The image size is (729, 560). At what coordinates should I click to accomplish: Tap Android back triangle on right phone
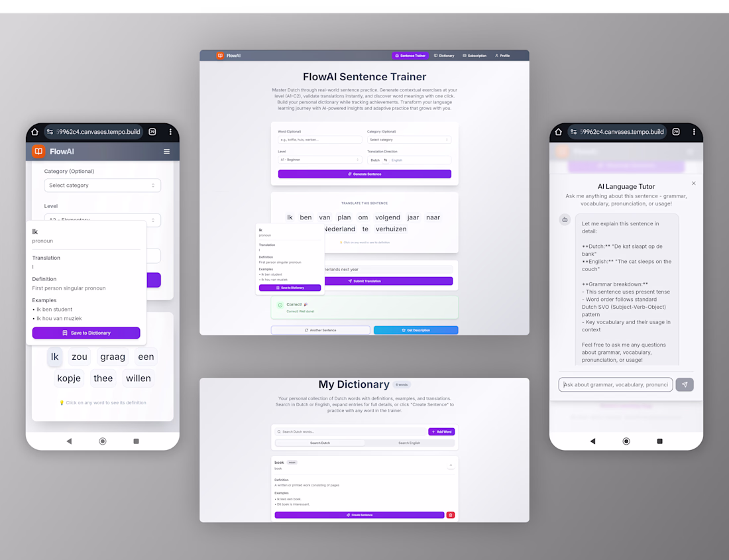pos(592,441)
